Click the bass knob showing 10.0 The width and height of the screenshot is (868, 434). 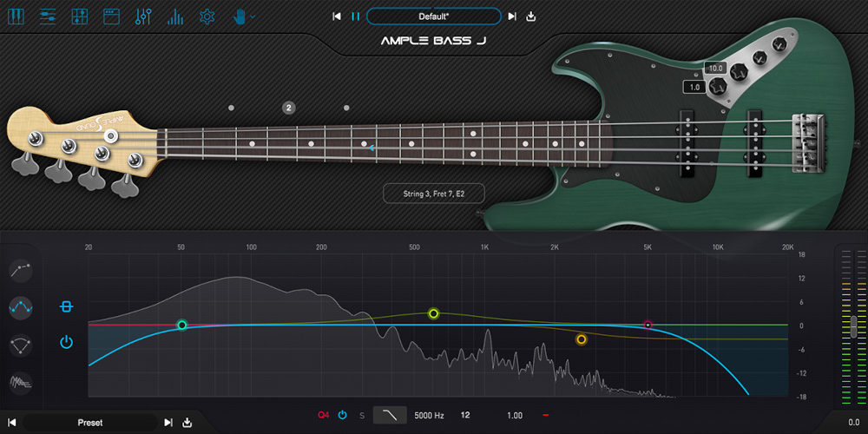point(739,71)
